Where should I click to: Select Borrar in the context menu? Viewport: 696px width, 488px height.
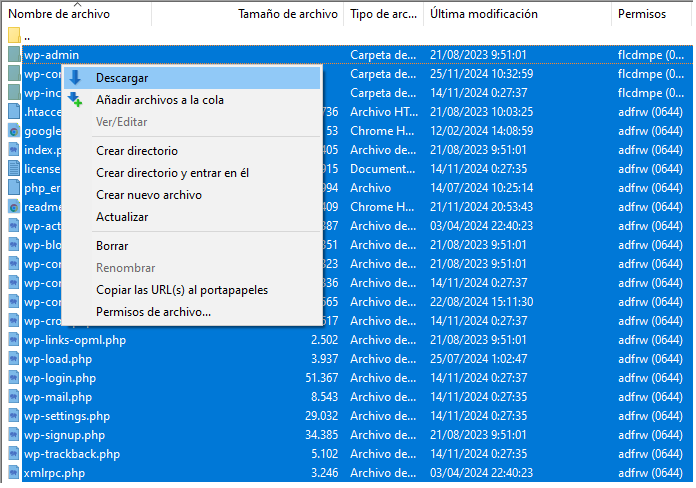pyautogui.click(x=112, y=246)
